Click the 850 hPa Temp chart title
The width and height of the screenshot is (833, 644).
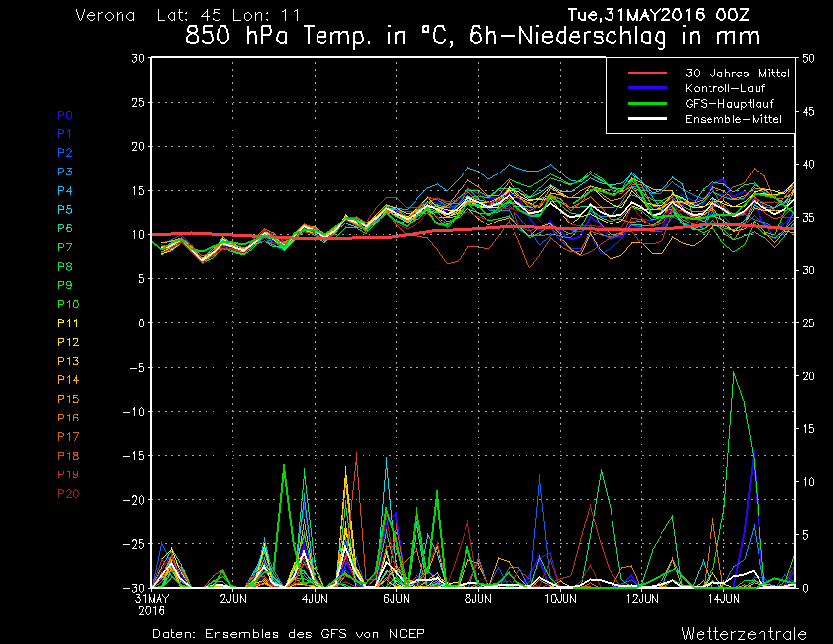pos(472,36)
